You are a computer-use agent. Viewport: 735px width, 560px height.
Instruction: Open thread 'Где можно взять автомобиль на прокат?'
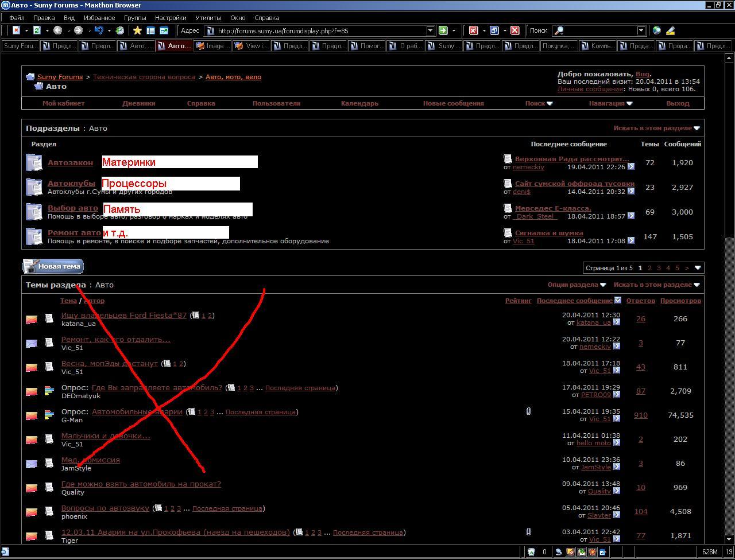(141, 484)
